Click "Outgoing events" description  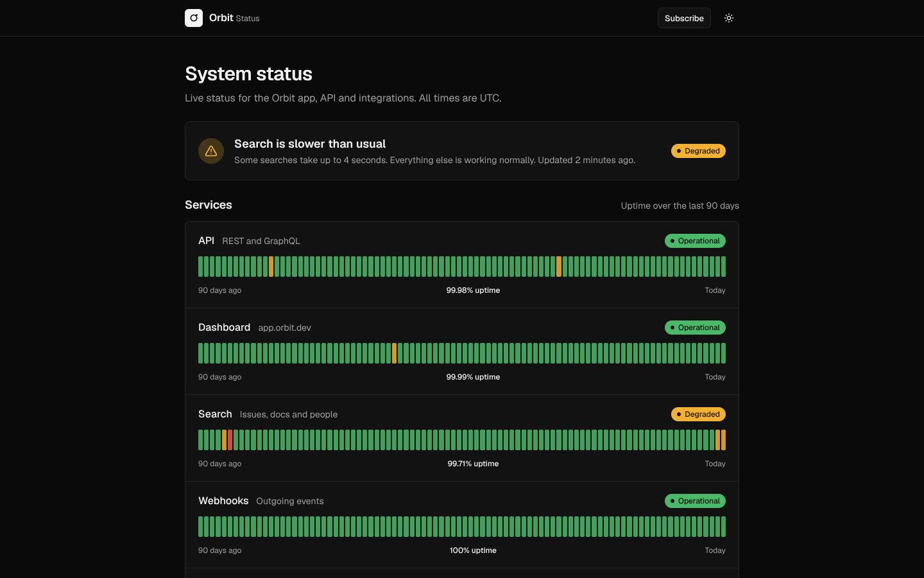[290, 501]
